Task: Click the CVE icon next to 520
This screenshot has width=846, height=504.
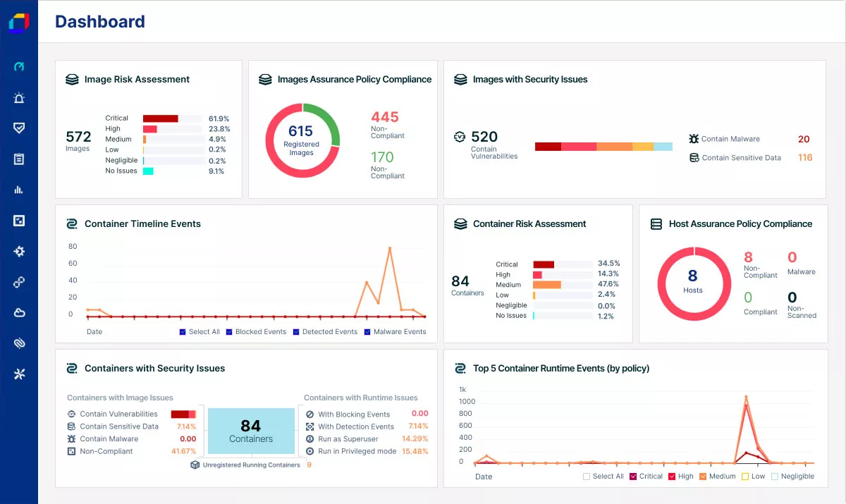Action: tap(460, 137)
